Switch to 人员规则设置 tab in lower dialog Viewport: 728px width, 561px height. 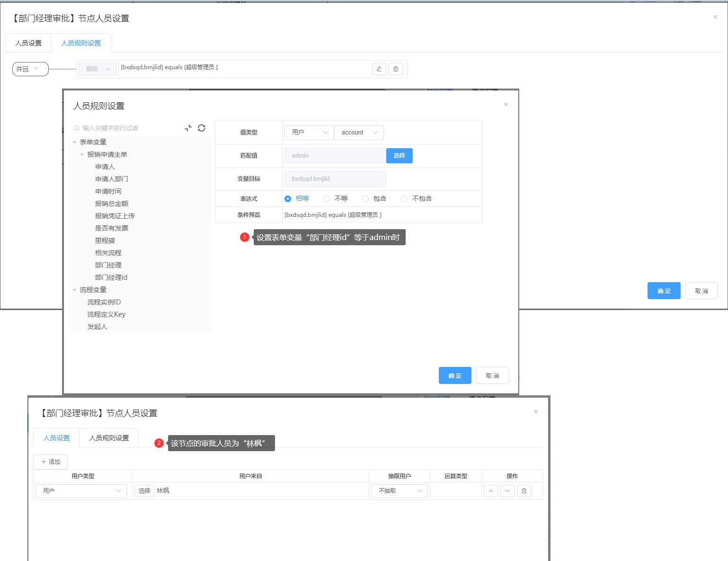click(109, 438)
